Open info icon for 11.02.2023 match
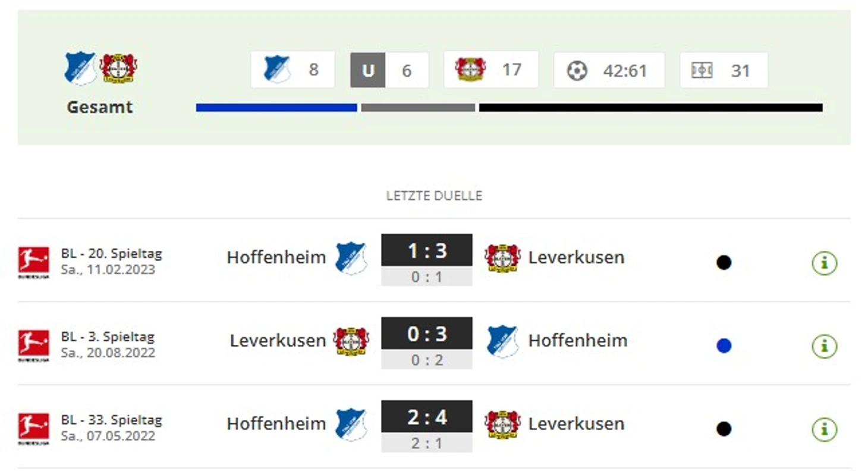868x471 pixels. pos(824,262)
